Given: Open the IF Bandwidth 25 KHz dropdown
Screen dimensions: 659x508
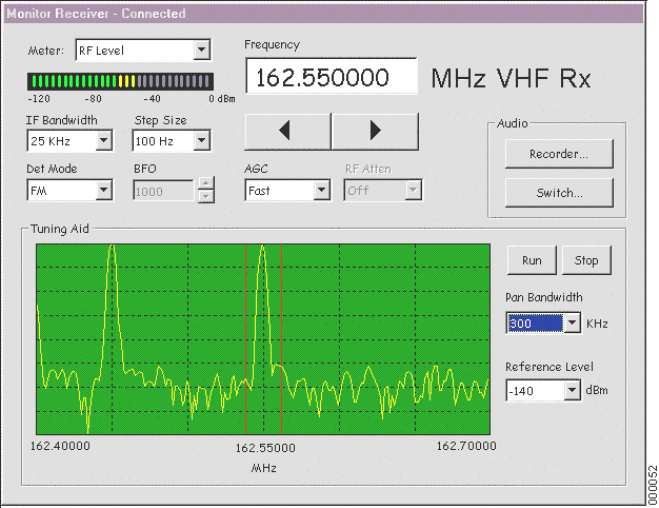Looking at the screenshot, I should point(104,141).
